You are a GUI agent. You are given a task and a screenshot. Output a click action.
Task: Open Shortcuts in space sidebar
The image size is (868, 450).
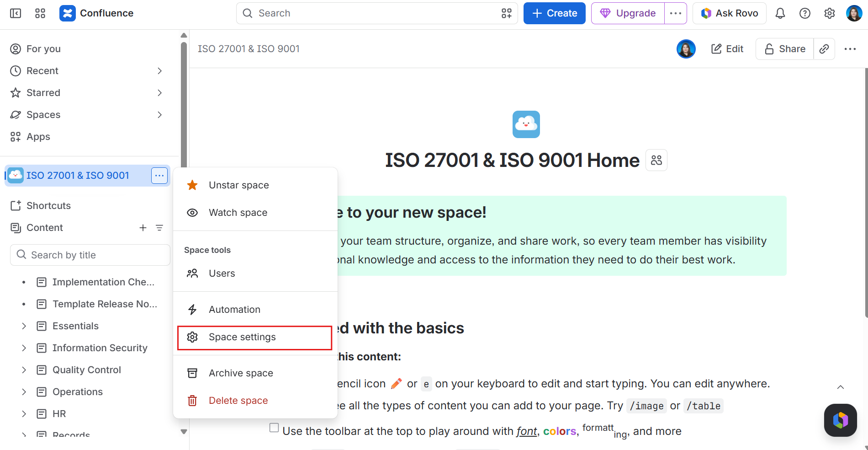pyautogui.click(x=48, y=206)
